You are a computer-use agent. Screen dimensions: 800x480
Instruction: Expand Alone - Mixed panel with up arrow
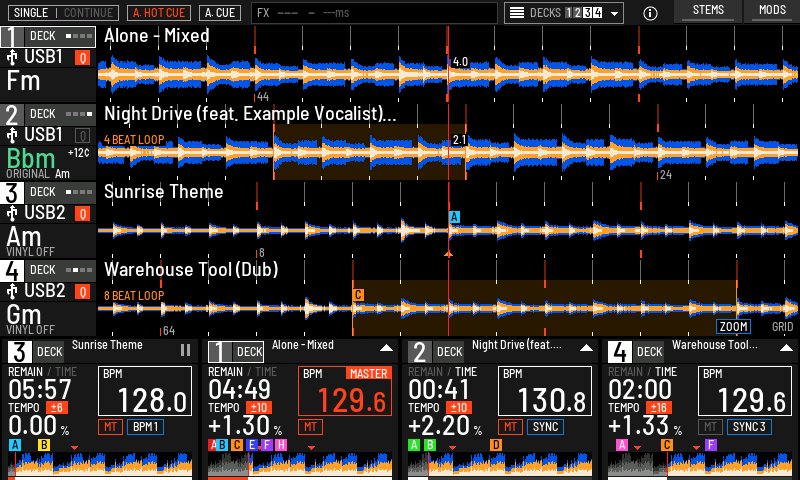click(386, 348)
